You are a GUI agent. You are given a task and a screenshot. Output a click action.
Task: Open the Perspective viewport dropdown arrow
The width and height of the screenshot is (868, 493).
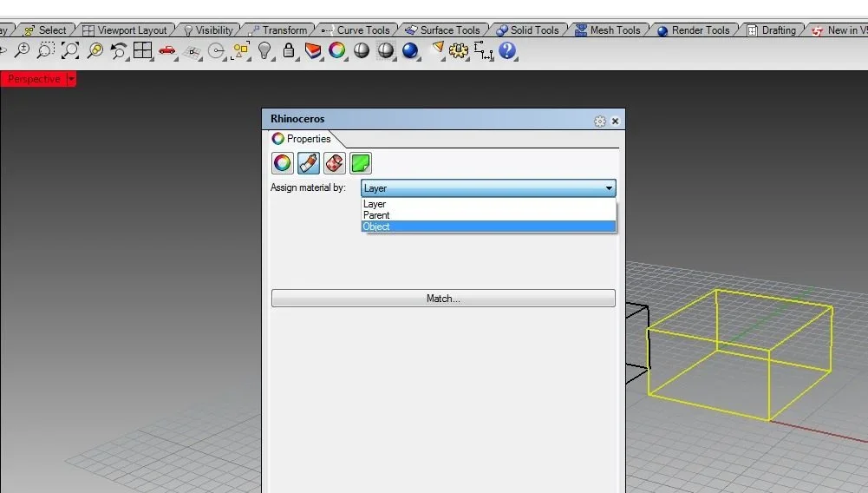71,79
